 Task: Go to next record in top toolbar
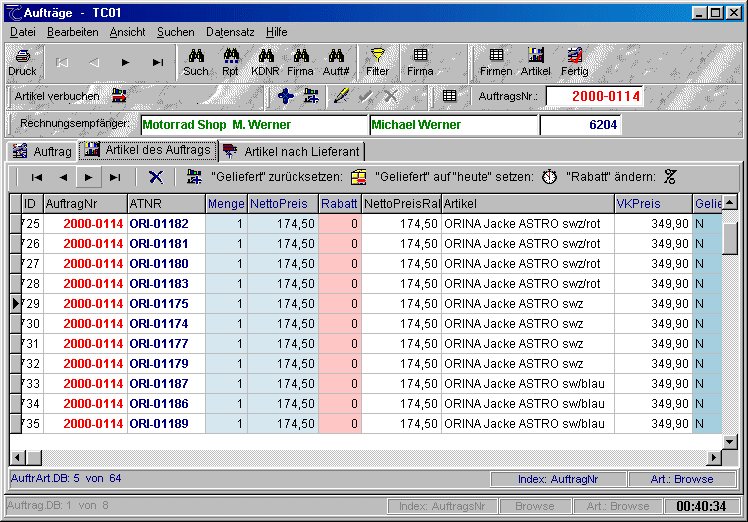coord(125,62)
